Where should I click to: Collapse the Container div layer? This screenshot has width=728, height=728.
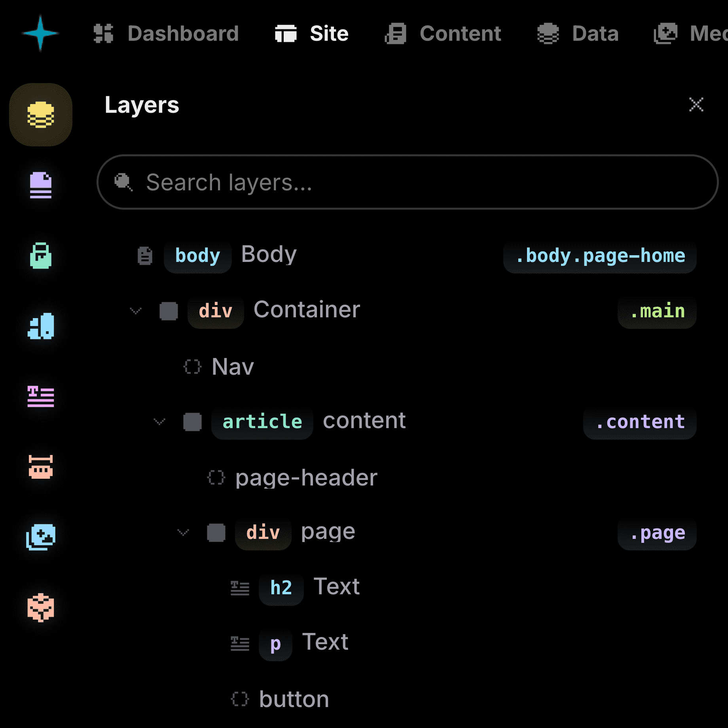pyautogui.click(x=136, y=311)
